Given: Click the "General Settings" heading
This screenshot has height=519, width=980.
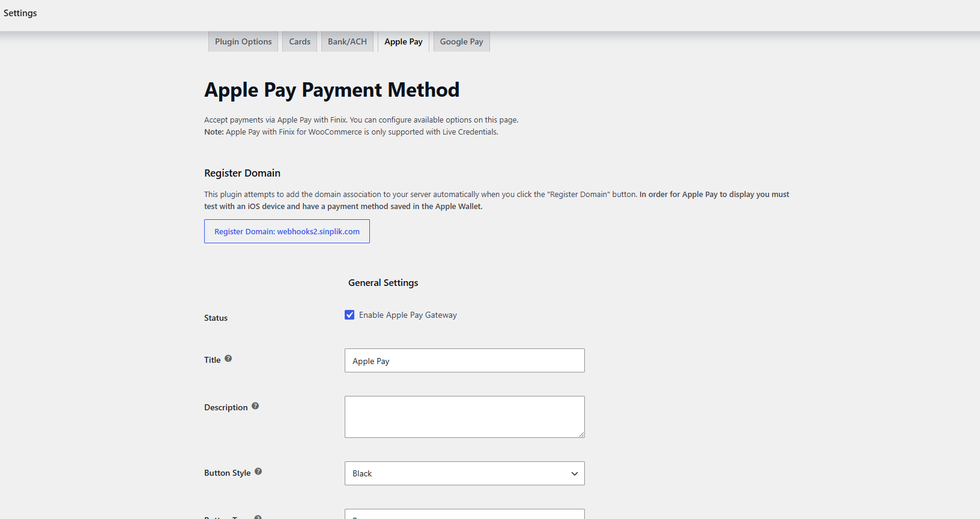Looking at the screenshot, I should coord(383,283).
